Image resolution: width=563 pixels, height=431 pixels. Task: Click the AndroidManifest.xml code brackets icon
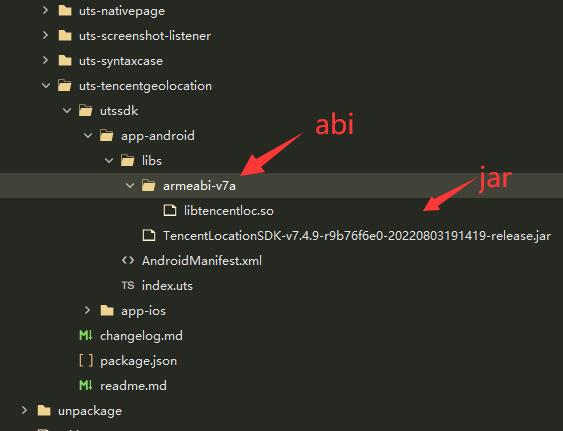128,260
